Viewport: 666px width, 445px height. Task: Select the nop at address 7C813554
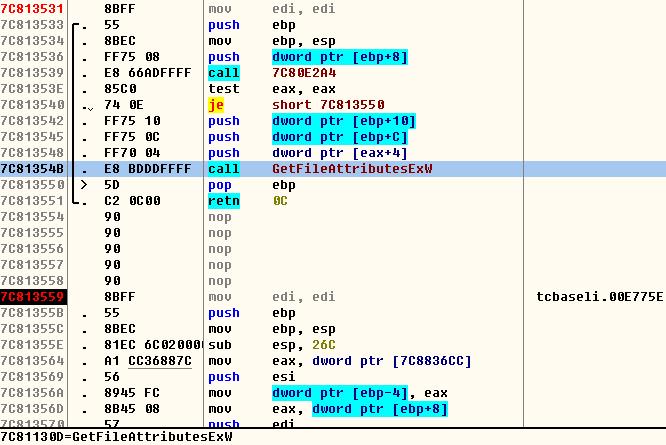[220, 217]
